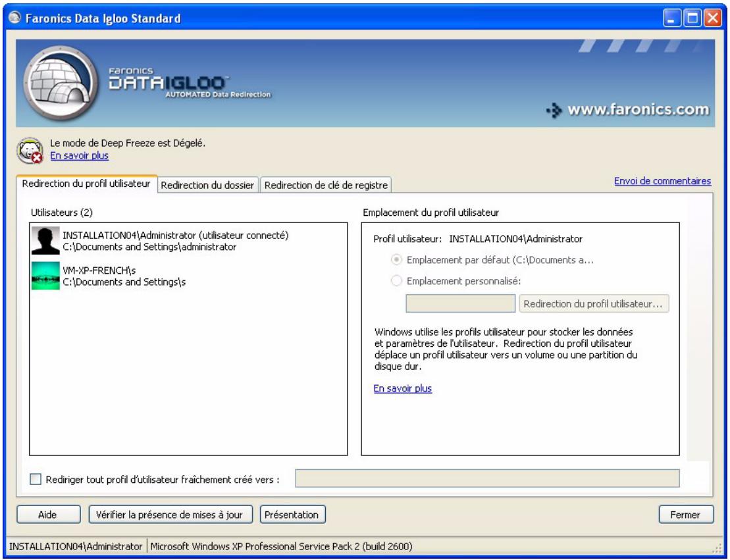Click path 'C:\Documents and Settings\administrator'
Image resolution: width=730 pixels, height=560 pixels.
(149, 247)
